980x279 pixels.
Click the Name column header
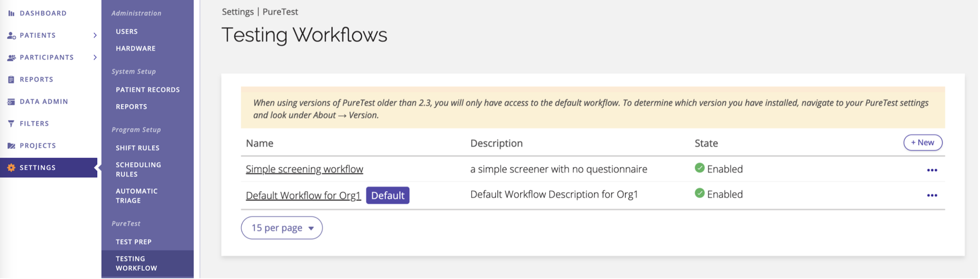pyautogui.click(x=259, y=143)
